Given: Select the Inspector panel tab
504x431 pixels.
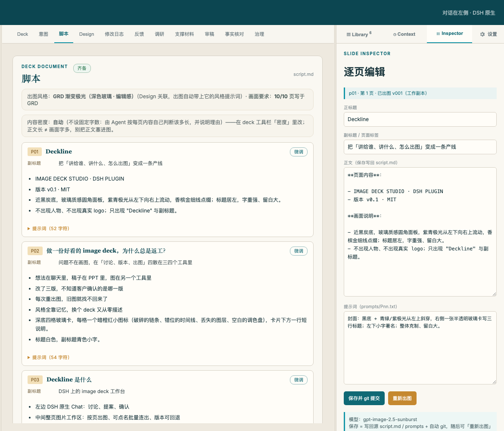Looking at the screenshot, I should click(449, 34).
